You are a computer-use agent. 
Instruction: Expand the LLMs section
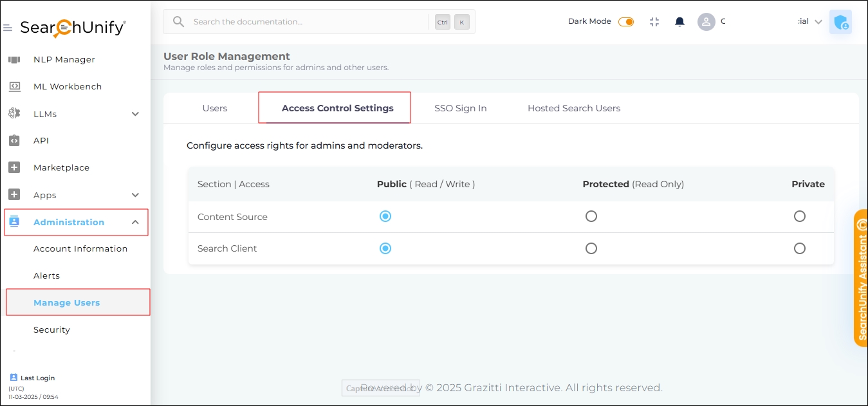click(x=135, y=113)
